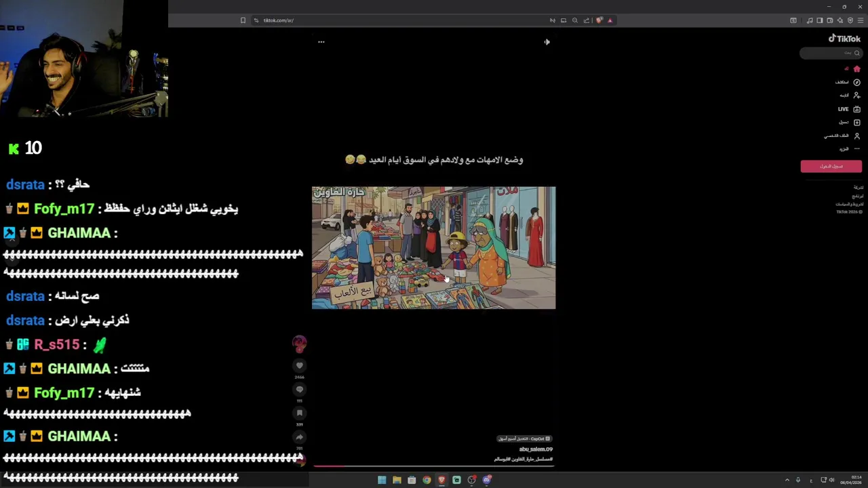Switch to Brave browser in the taskbar
Image resolution: width=868 pixels, height=488 pixels.
(x=441, y=480)
